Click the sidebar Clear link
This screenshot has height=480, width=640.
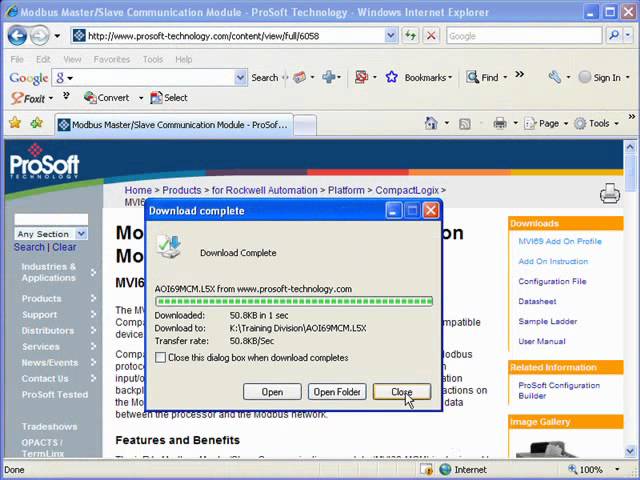point(64,247)
